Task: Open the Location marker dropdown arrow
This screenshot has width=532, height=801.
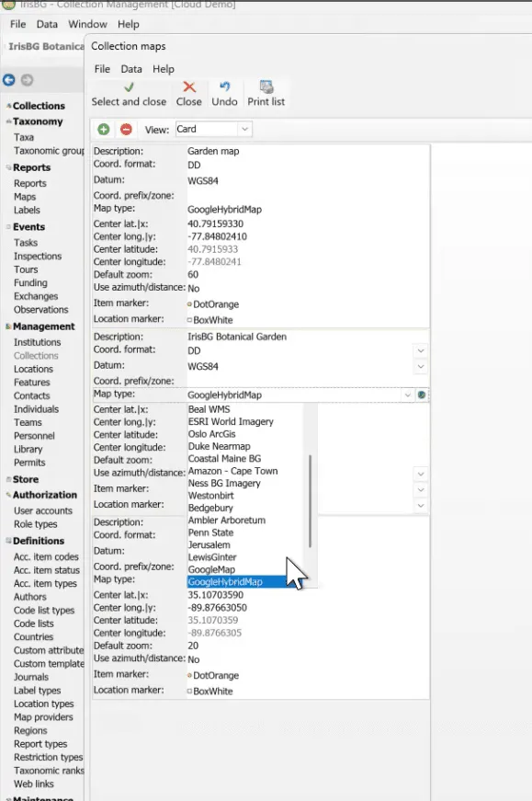Action: click(x=421, y=506)
